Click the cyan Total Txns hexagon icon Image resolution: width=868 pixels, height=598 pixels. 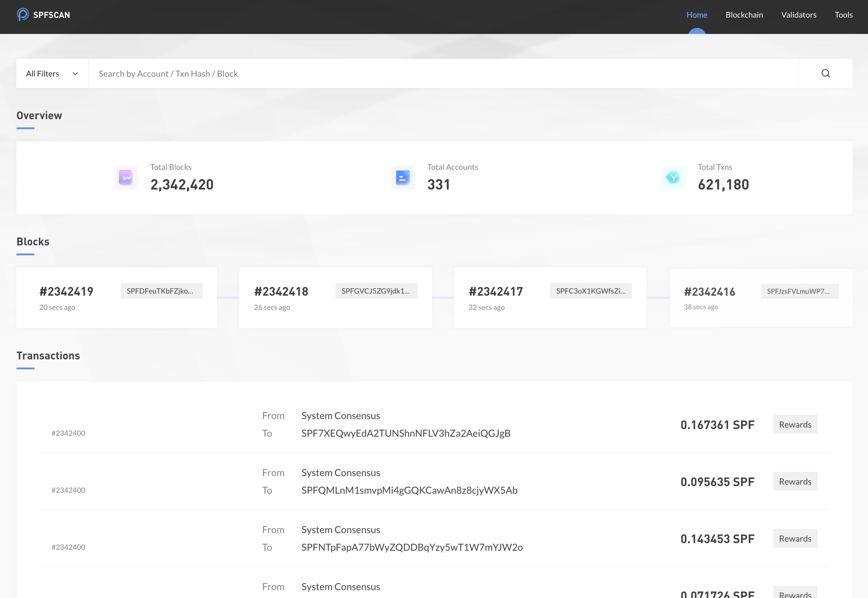coord(673,178)
